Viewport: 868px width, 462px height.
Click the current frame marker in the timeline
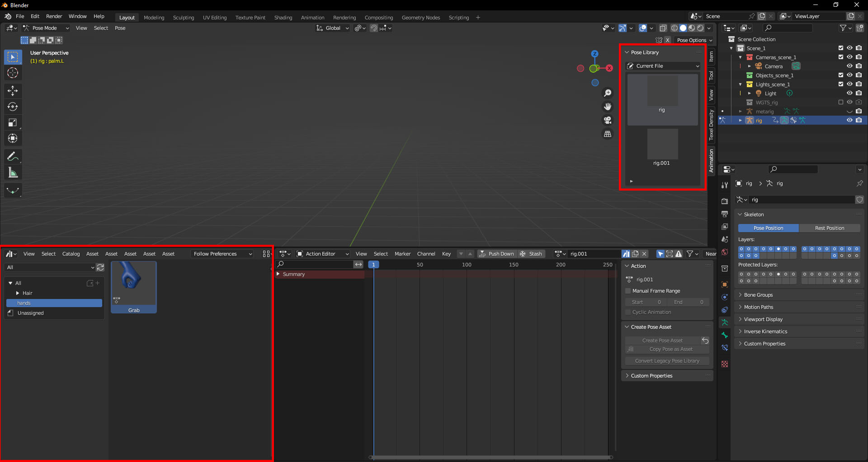pos(373,265)
